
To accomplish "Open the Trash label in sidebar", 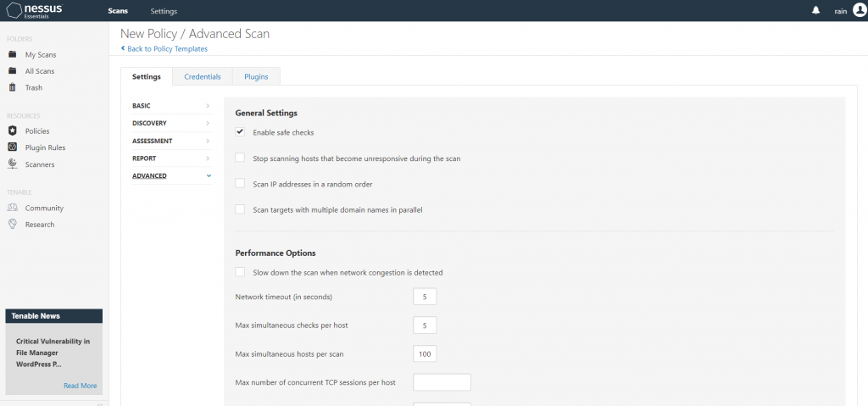I will [x=34, y=88].
